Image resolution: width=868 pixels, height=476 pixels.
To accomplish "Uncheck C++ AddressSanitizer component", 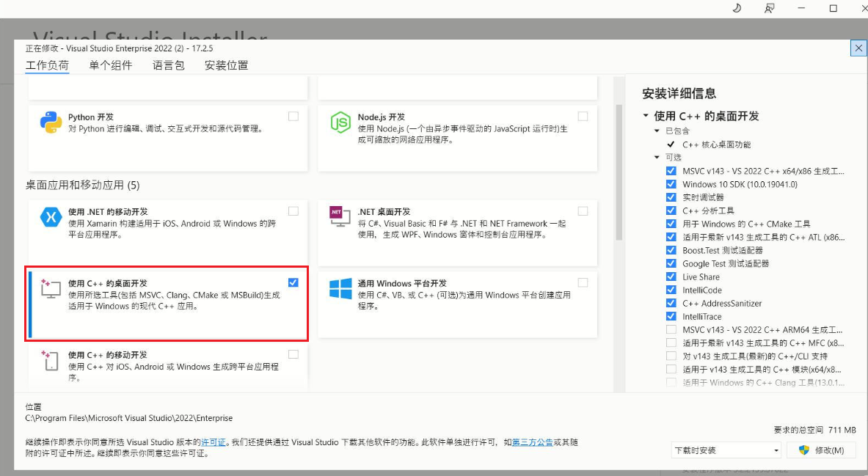I will [x=671, y=304].
